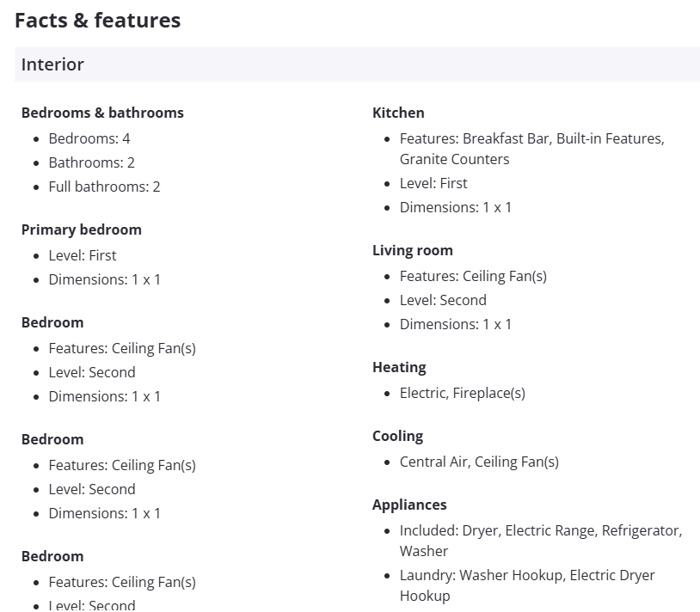
Task: Click the Living room subheading
Action: (x=413, y=250)
